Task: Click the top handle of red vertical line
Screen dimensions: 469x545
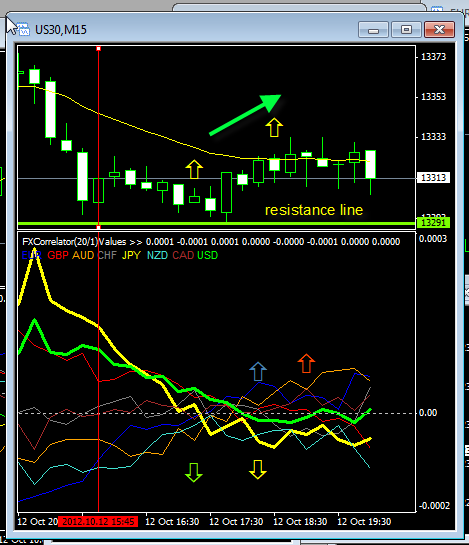Action: point(98,49)
